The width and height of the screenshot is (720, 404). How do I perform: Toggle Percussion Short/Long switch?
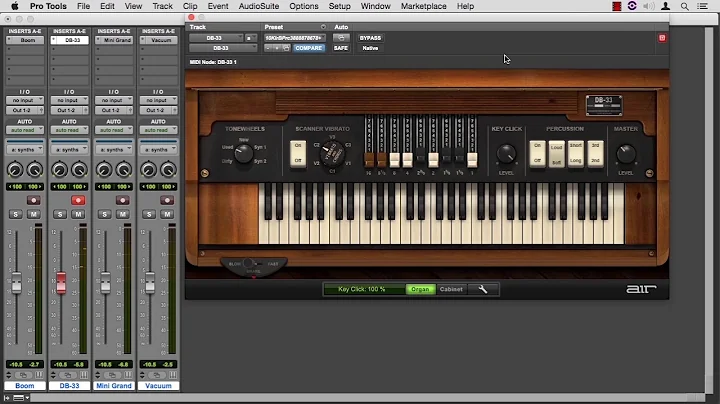tap(576, 153)
